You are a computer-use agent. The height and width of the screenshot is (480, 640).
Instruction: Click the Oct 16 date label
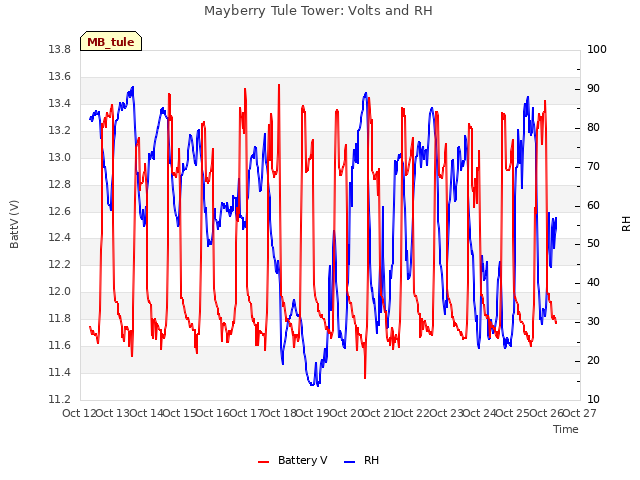coord(213,413)
